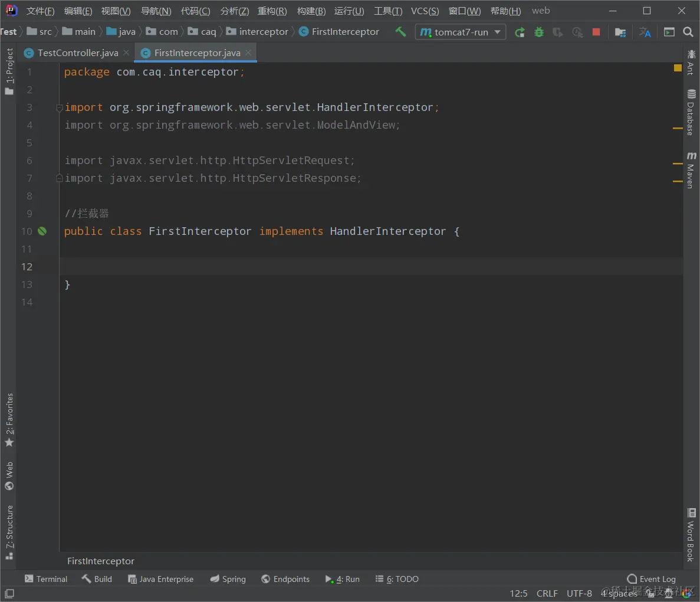Open the Structure tool window
Viewport: 700px width, 602px height.
point(9,532)
